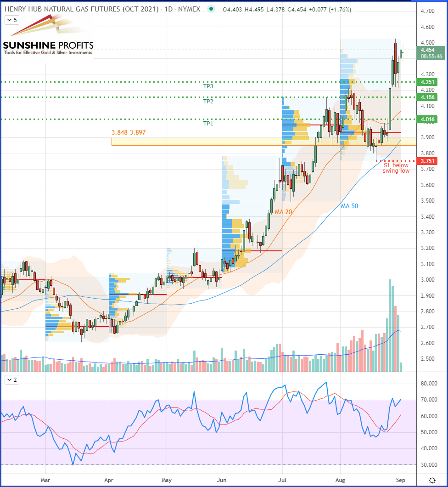Click the Henry Hub Natural Gas Futures title
The width and height of the screenshot is (448, 487).
pyautogui.click(x=82, y=9)
